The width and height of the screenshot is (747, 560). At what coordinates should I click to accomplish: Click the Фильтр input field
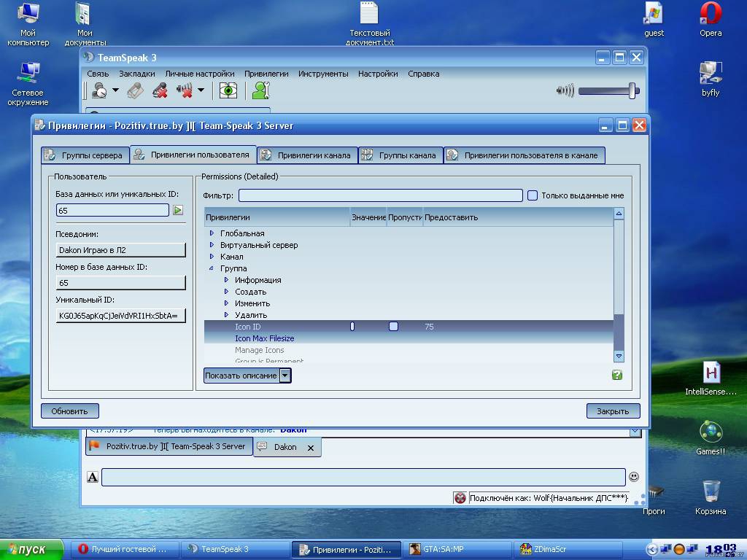[x=381, y=195]
